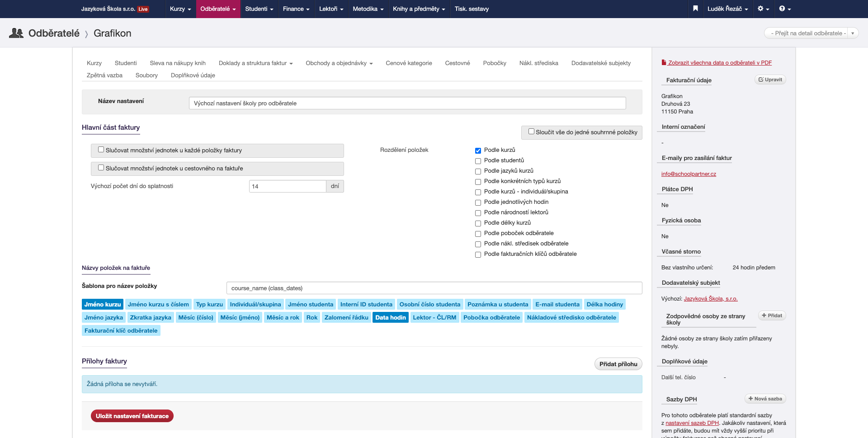This screenshot has height=438, width=868.
Task: Click the Odběratelé people icon in header
Action: pyautogui.click(x=16, y=33)
